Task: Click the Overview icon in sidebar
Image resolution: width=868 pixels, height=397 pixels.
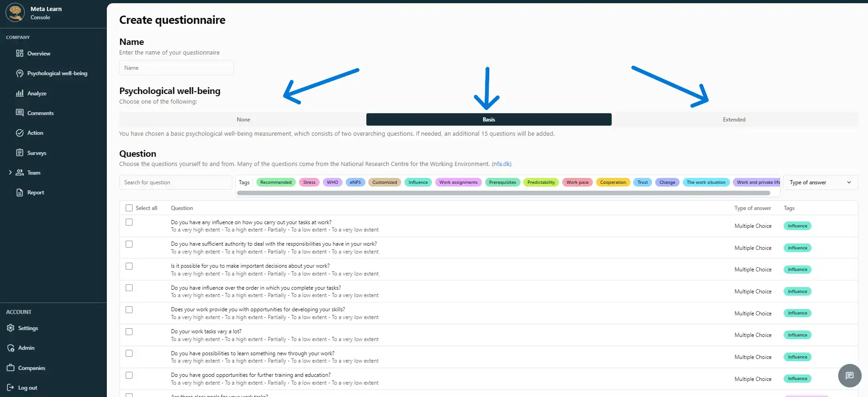Action: pyautogui.click(x=19, y=54)
